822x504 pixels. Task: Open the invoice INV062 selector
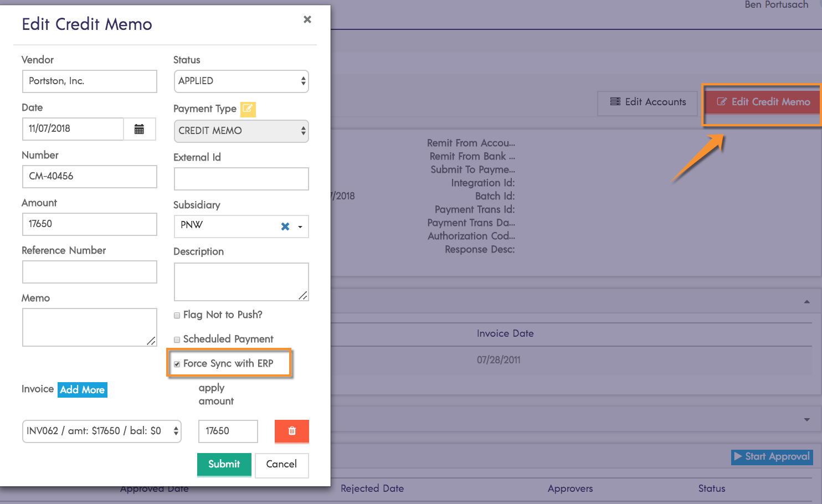pyautogui.click(x=102, y=431)
